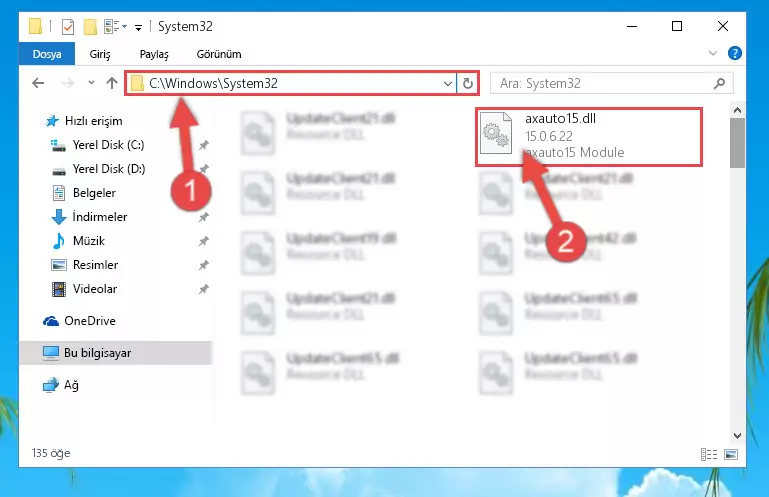Click the pin icon next to Müzik

(204, 241)
